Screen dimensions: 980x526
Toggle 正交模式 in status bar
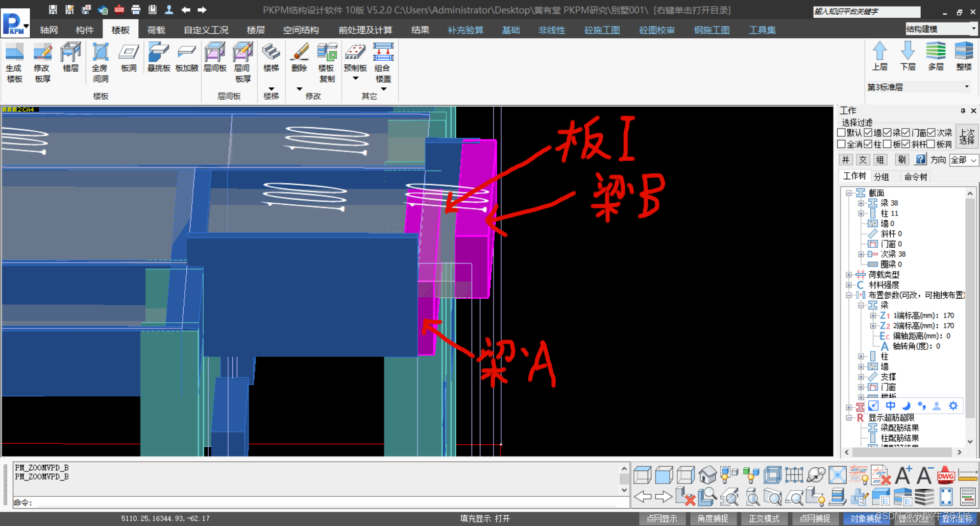click(x=764, y=518)
